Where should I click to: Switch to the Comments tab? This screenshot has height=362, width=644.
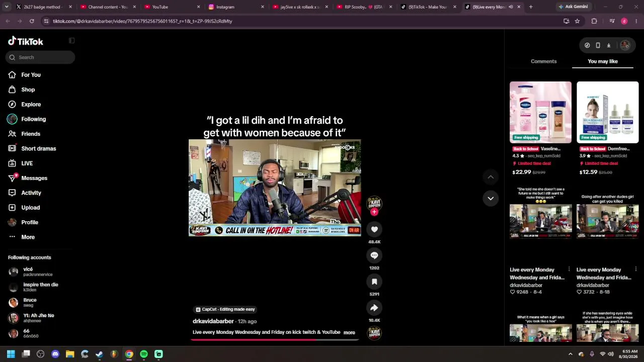[544, 61]
